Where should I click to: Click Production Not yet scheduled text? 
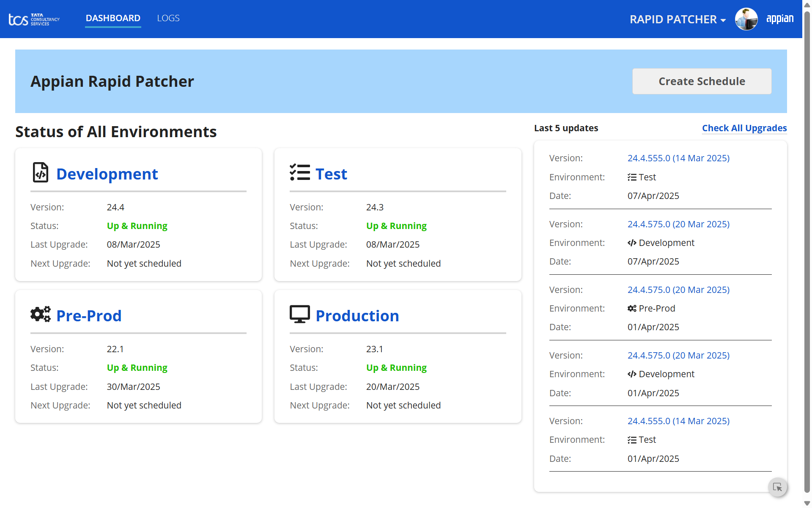click(403, 405)
